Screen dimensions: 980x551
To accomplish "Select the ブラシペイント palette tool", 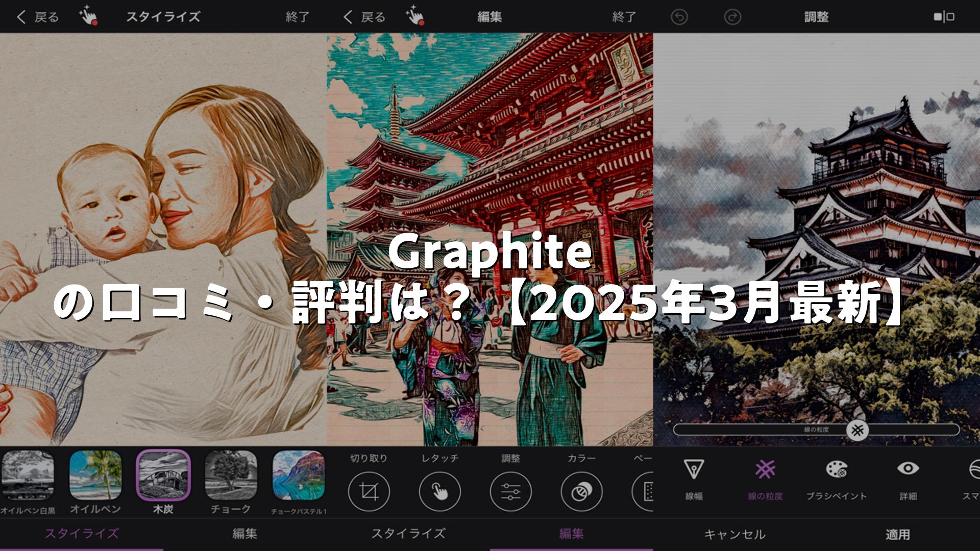I will tap(837, 480).
